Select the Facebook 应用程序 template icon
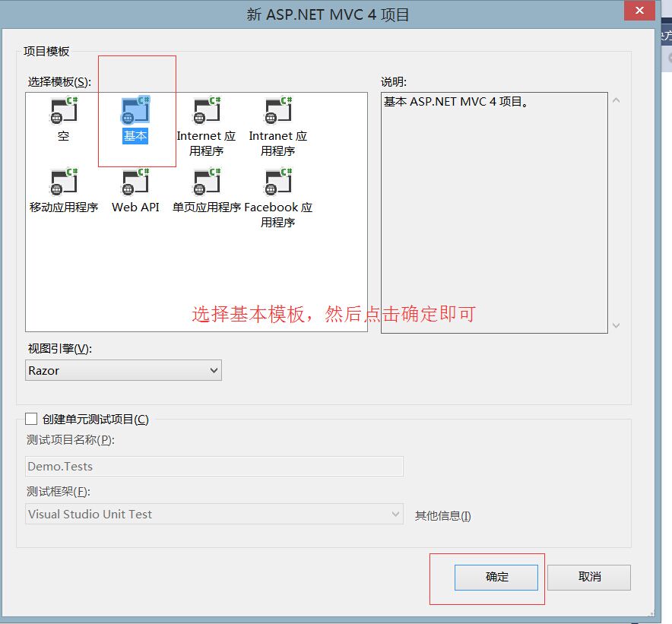The width and height of the screenshot is (672, 624). point(278,182)
